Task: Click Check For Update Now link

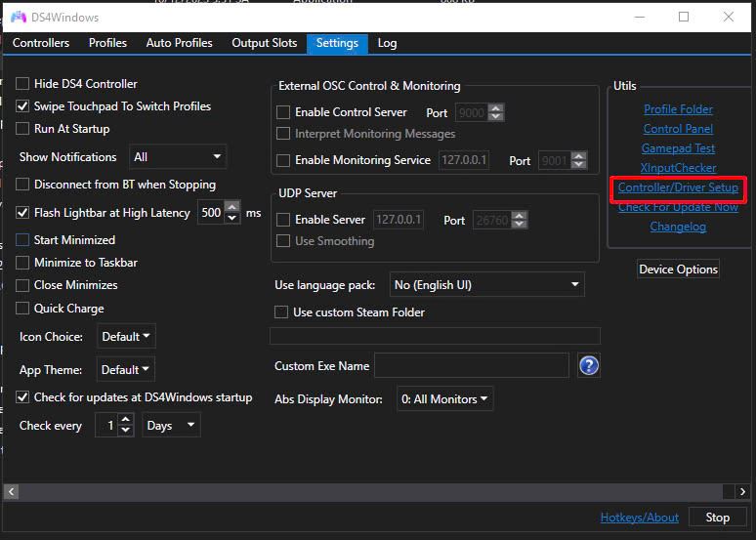Action: [x=678, y=207]
